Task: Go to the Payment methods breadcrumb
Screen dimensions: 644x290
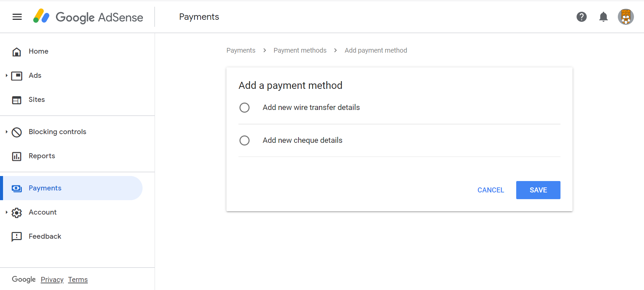Action: click(x=300, y=50)
